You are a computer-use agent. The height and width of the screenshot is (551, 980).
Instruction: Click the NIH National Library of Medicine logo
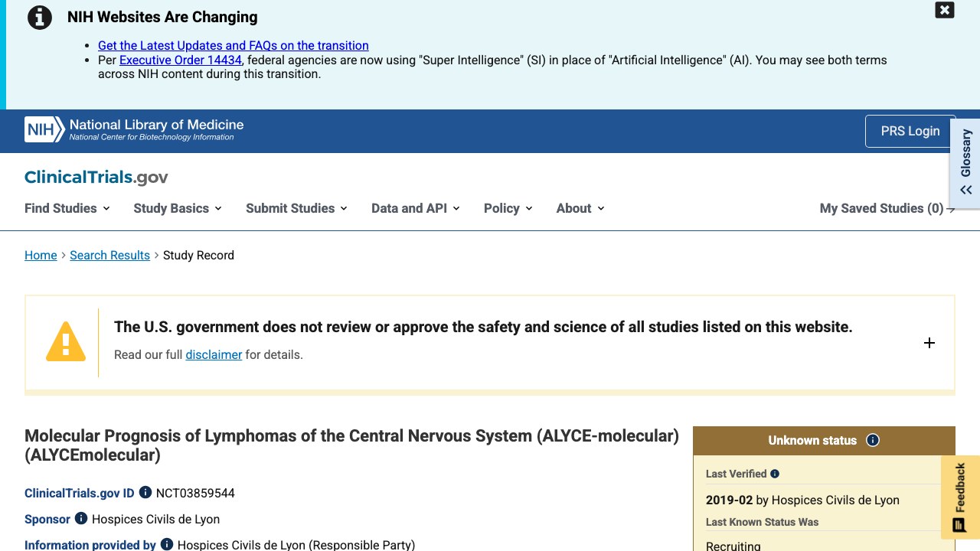coord(134,129)
